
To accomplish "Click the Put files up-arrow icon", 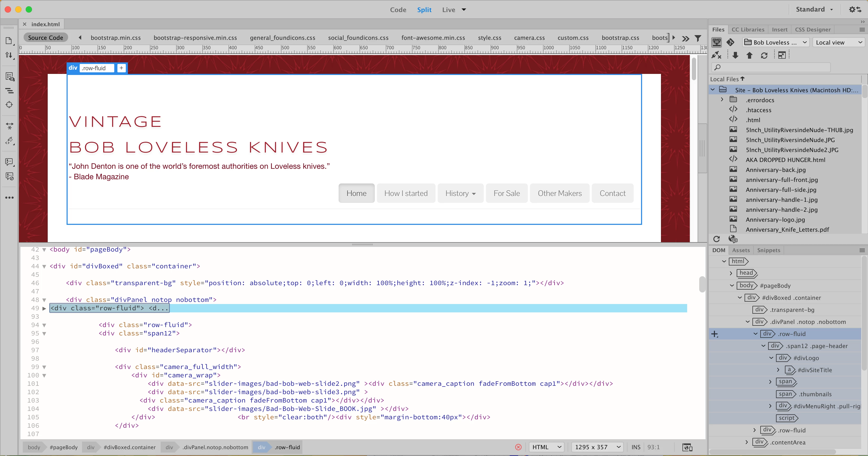I will click(749, 55).
